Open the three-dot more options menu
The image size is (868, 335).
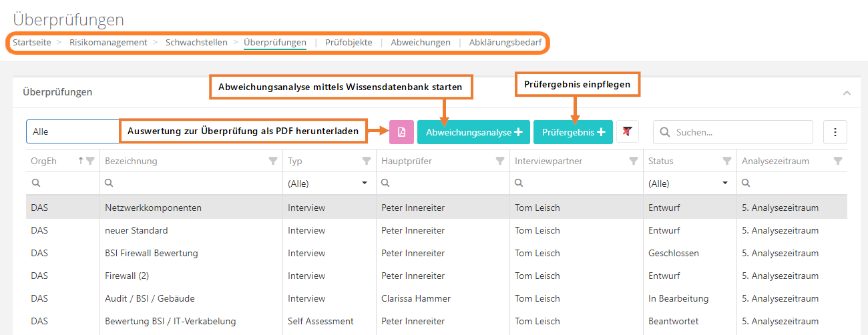(835, 132)
